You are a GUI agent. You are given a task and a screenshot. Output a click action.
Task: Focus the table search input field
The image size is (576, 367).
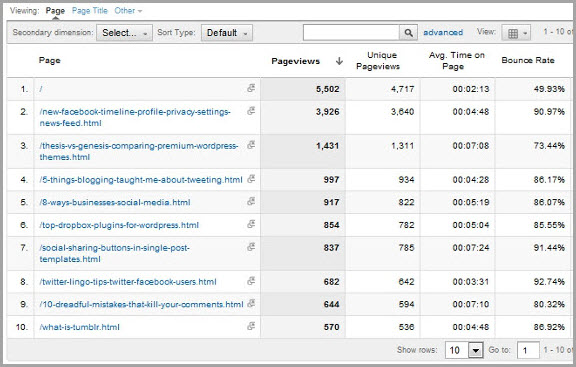click(x=351, y=33)
